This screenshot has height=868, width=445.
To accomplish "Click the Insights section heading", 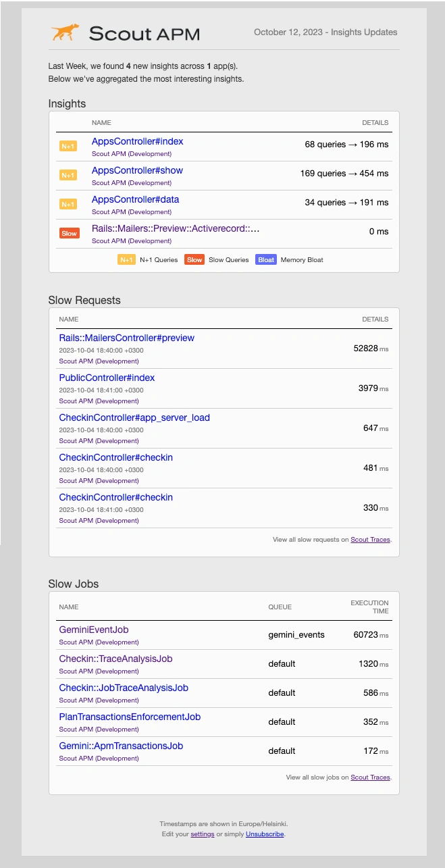I will click(68, 104).
